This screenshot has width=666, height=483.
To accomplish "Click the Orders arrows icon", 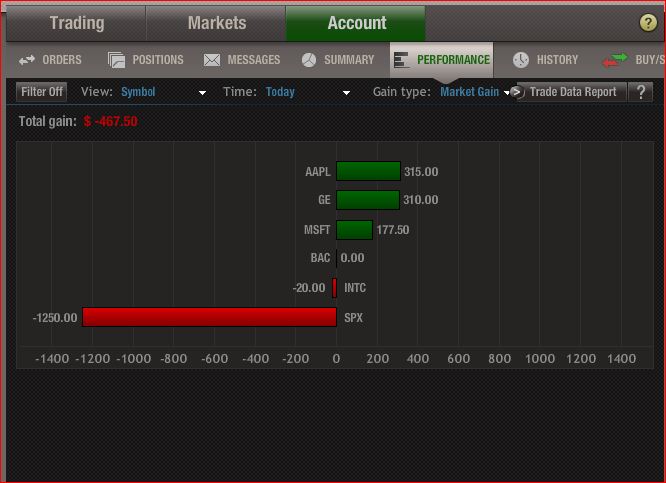I will coord(27,60).
